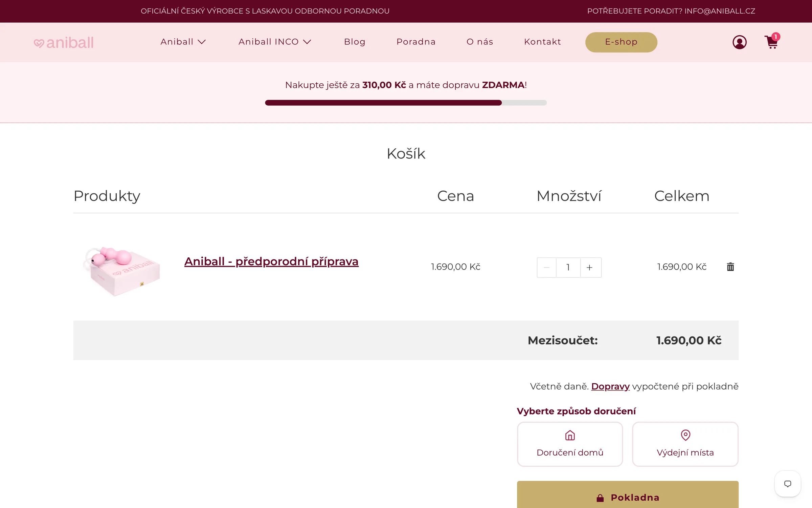Click the aniball logo
This screenshot has width=812, height=508.
(x=64, y=43)
